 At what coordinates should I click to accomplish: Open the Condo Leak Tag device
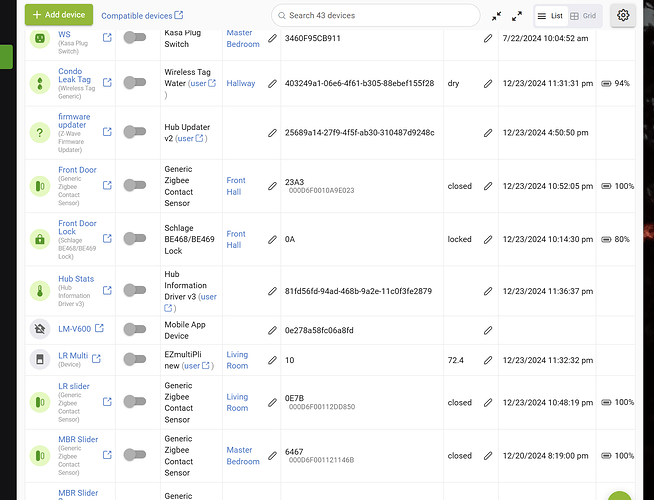point(74,75)
